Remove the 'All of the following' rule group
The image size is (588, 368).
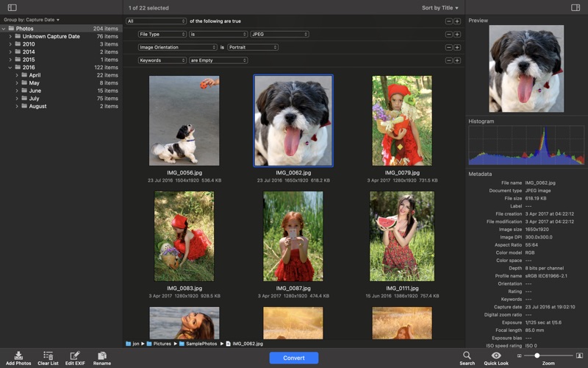coord(449,21)
